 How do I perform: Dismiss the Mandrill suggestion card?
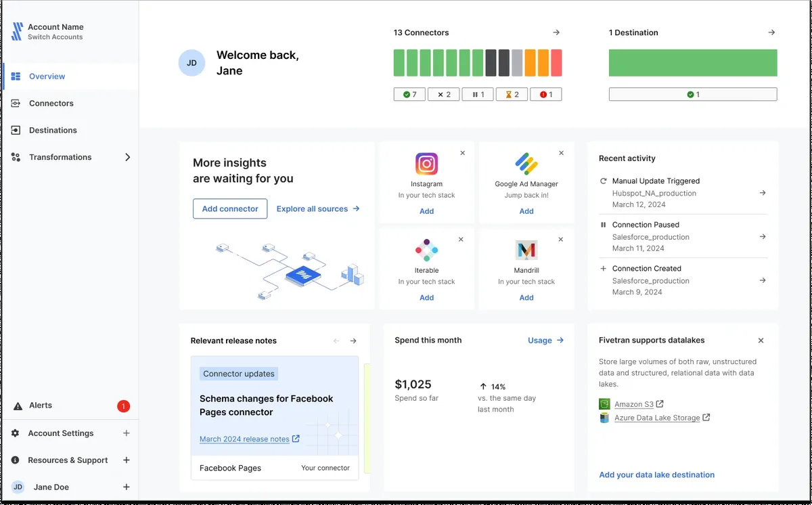[x=561, y=240]
